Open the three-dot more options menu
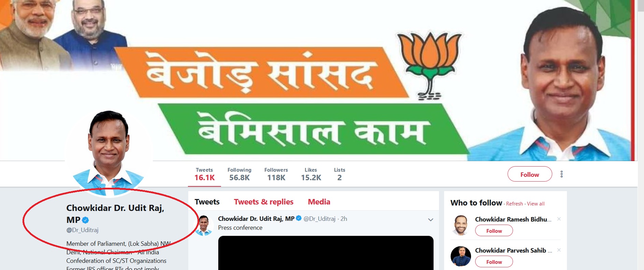Image resolution: width=644 pixels, height=270 pixels. tap(561, 174)
